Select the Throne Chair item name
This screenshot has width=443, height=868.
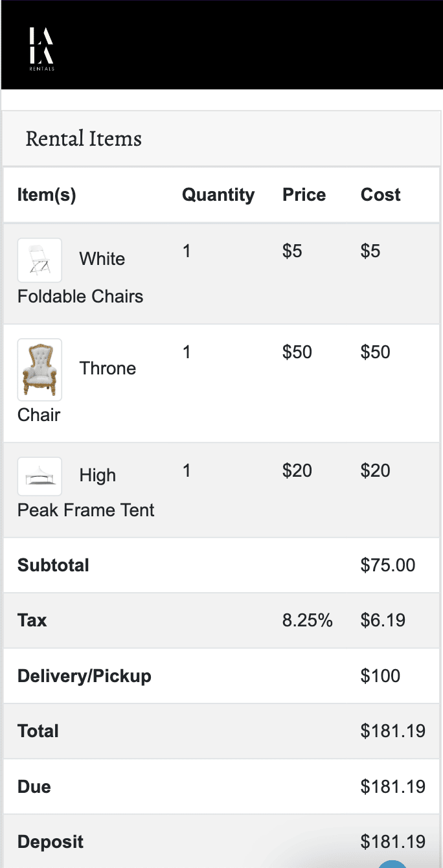76,391
